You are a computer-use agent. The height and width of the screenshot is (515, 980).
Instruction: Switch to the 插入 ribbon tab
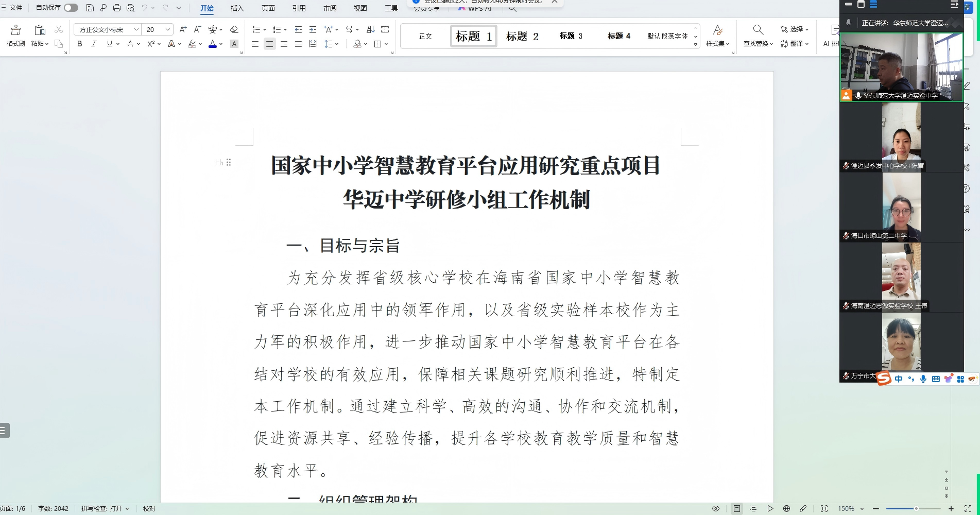point(236,9)
